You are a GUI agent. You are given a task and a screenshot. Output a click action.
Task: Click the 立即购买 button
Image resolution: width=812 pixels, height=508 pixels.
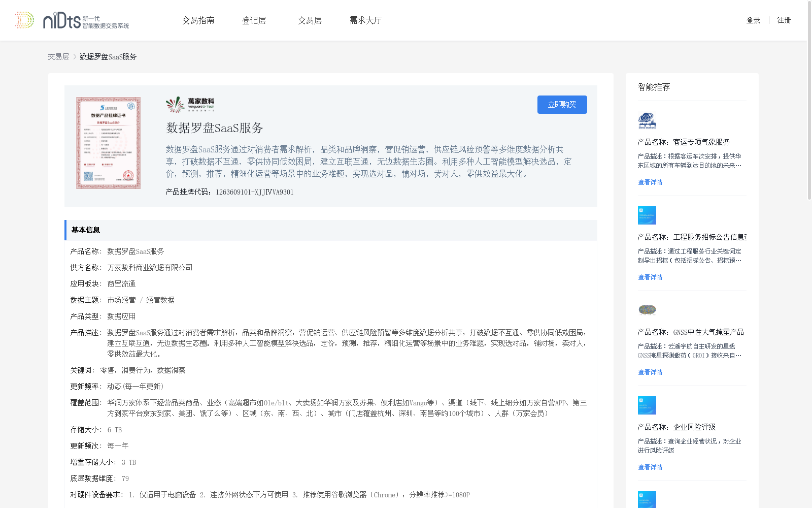(x=562, y=105)
